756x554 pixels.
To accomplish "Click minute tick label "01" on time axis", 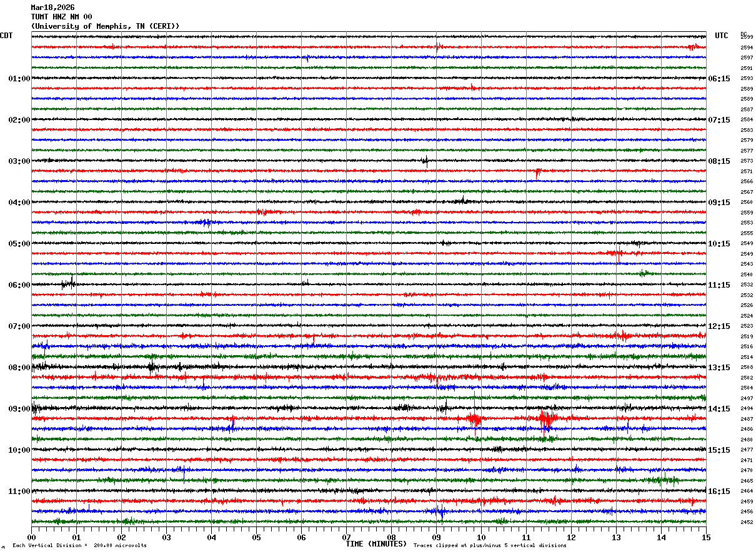I will click(x=76, y=537).
